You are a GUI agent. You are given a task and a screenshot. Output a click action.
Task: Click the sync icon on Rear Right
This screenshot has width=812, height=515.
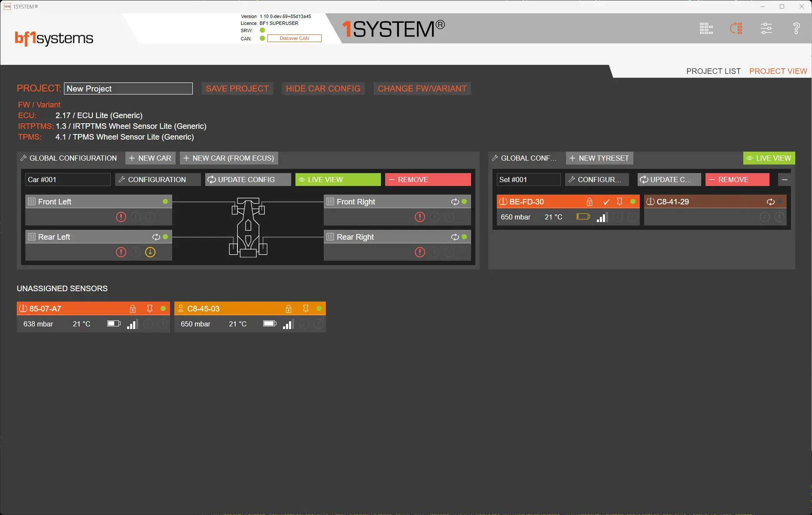click(455, 237)
